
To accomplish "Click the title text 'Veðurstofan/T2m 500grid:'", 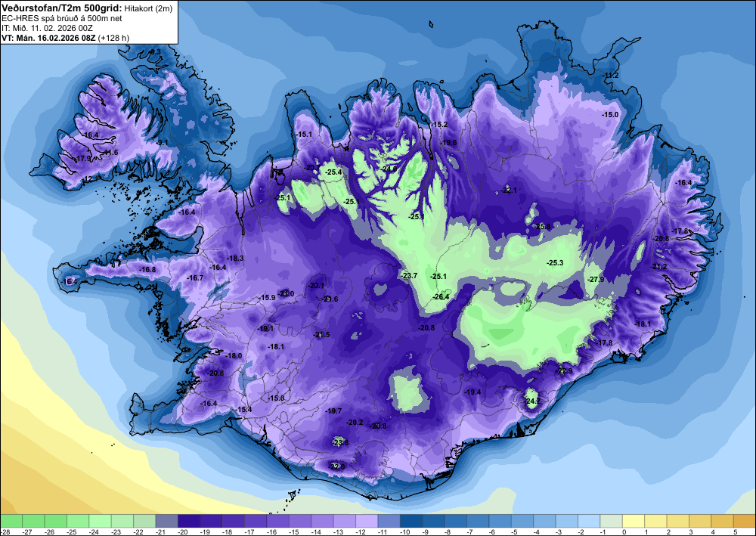I will tap(62, 8).
